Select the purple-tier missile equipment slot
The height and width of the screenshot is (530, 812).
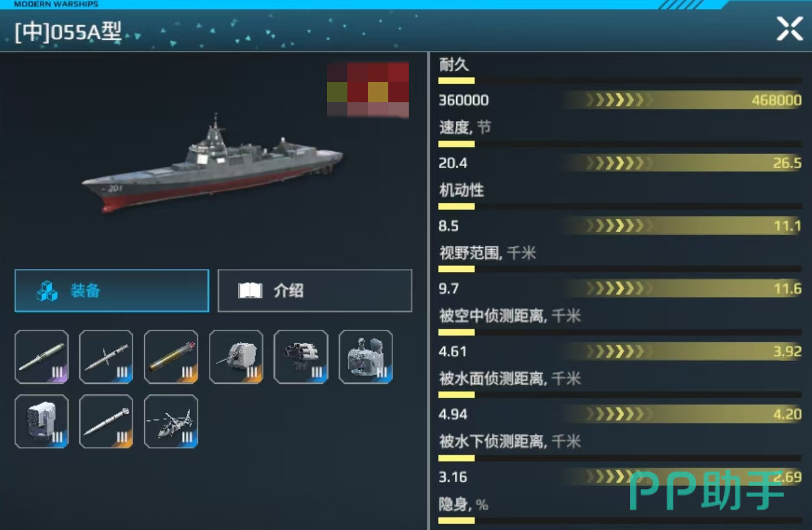41,357
